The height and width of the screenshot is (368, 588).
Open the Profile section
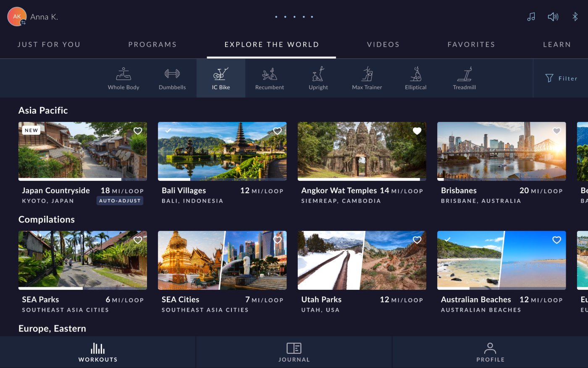tap(490, 352)
